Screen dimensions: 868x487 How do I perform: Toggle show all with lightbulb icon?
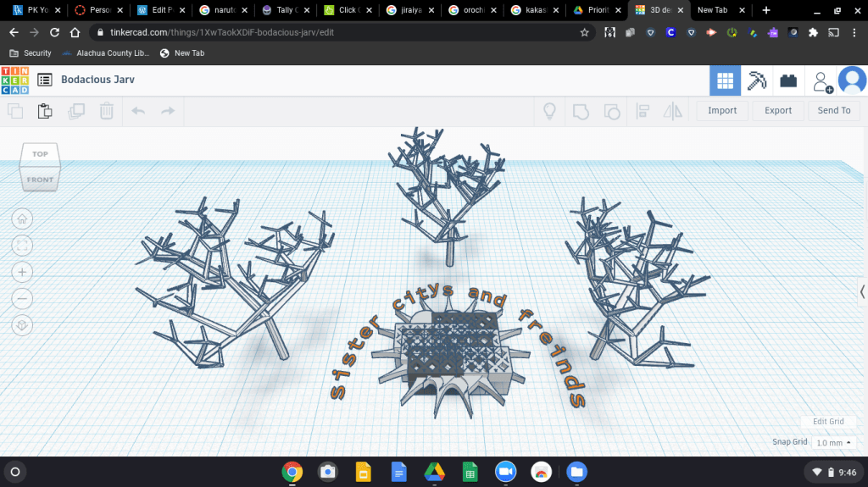(549, 110)
